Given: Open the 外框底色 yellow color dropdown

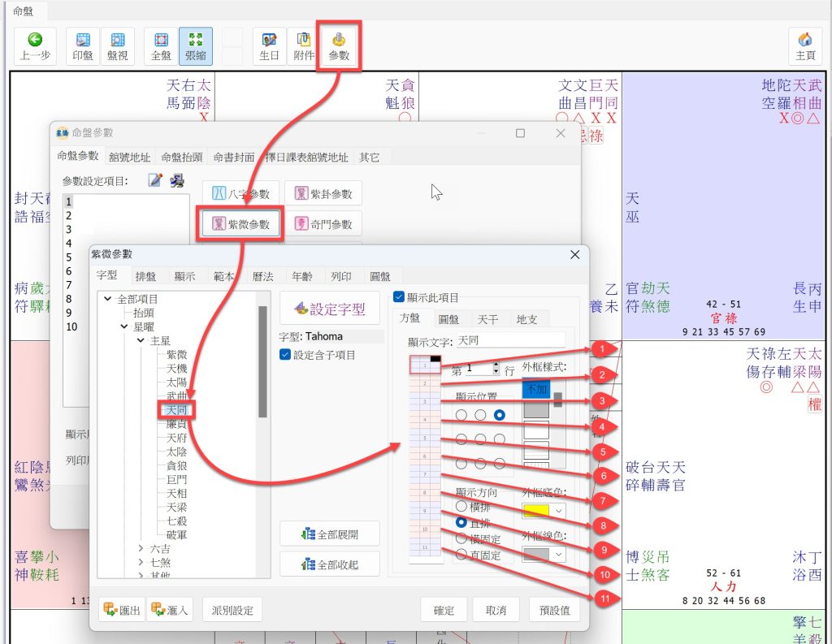Looking at the screenshot, I should point(543,511).
